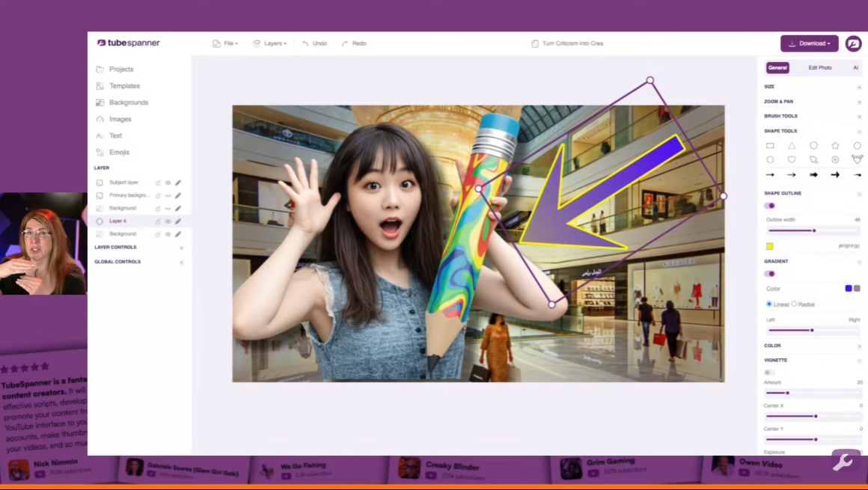Select the Linear gradient option
The width and height of the screenshot is (868, 490).
click(769, 304)
